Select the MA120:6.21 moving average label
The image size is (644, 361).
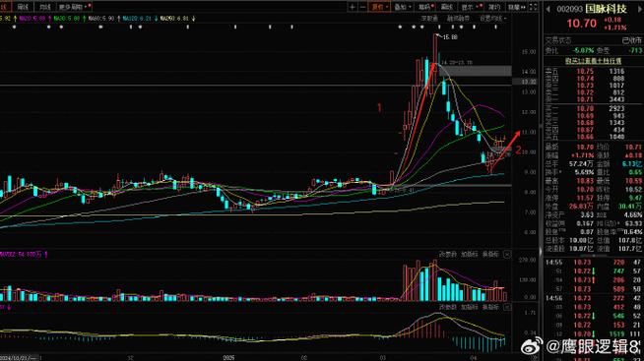138,19
